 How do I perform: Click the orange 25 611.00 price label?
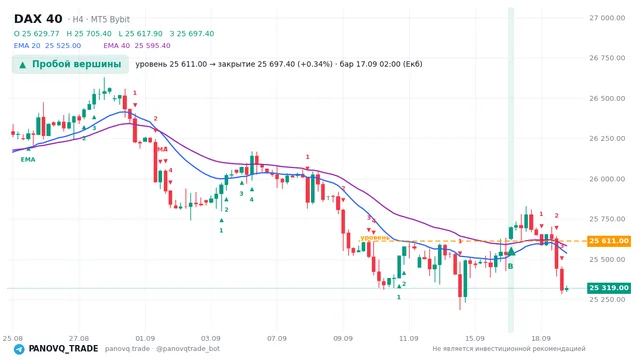click(x=609, y=241)
